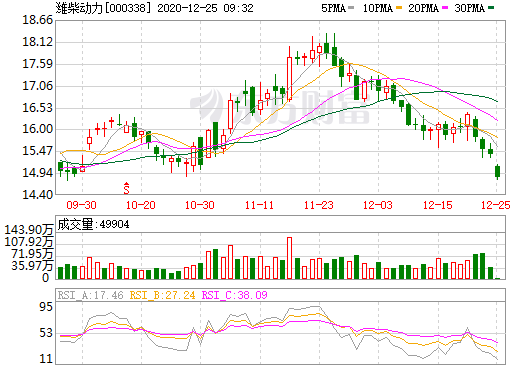Click the stock title 潍柴动力[000338]
Viewport: 520px width, 365px height.
103,8
